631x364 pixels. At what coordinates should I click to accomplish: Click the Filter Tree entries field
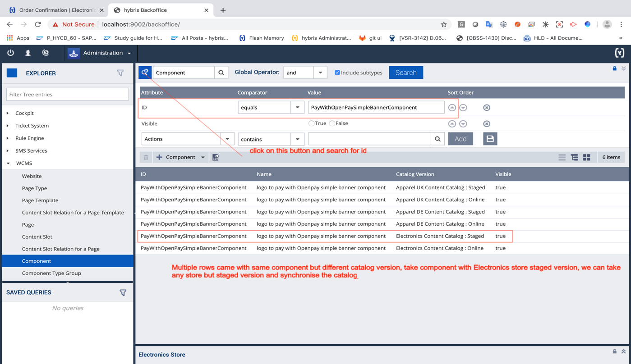[67, 95]
